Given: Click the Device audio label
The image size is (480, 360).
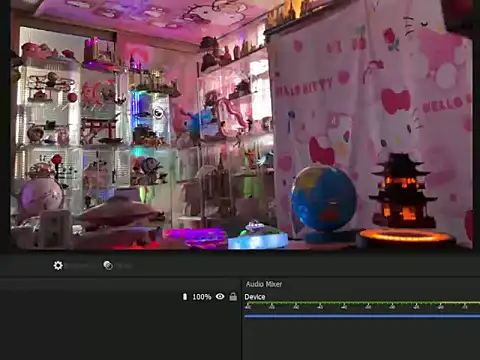Looking at the screenshot, I should click(255, 297).
